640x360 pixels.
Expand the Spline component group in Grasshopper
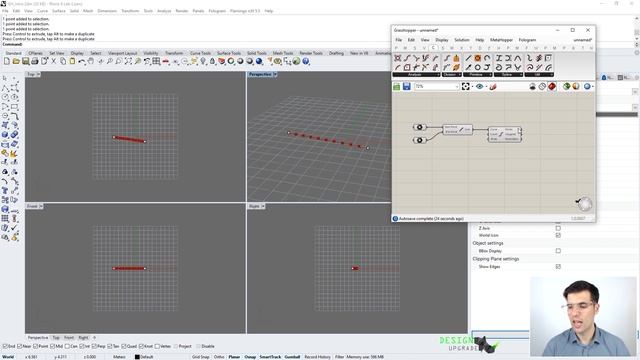[508, 75]
